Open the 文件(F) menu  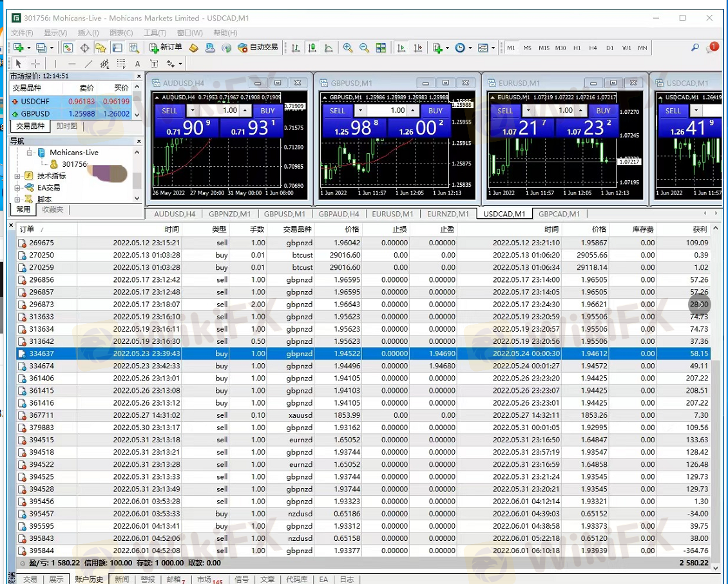[22, 33]
